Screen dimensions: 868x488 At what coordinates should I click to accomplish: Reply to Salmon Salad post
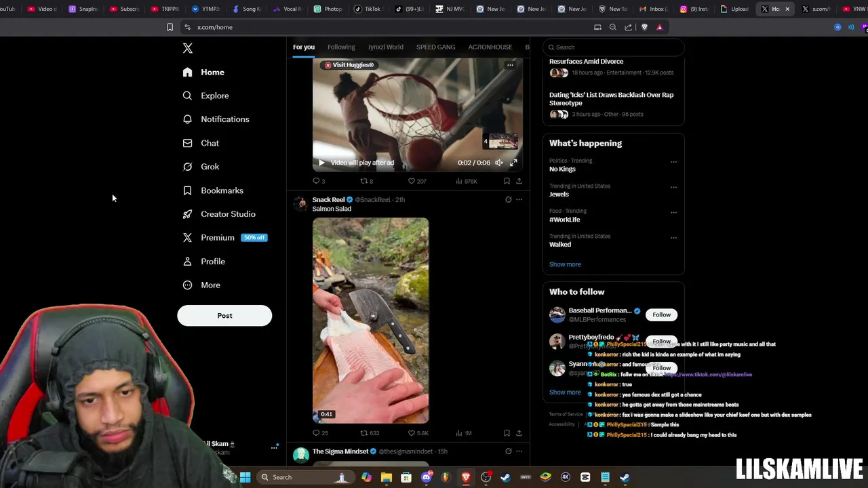coord(320,433)
